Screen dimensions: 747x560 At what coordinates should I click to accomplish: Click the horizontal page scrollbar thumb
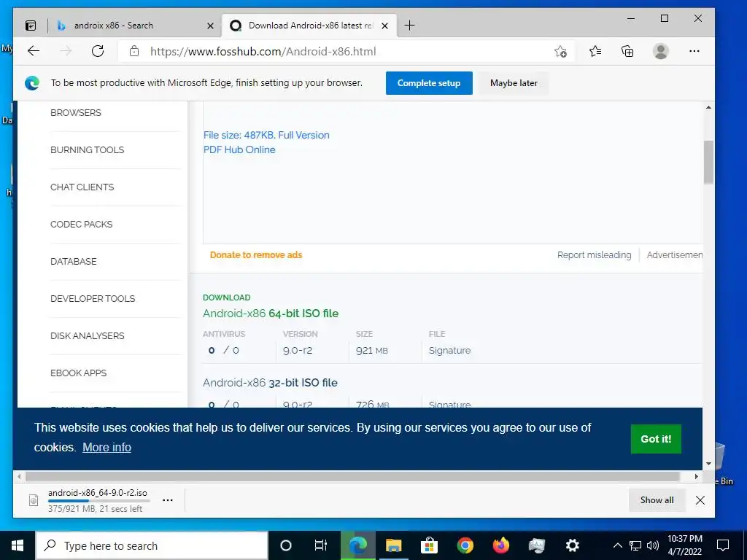(352, 476)
